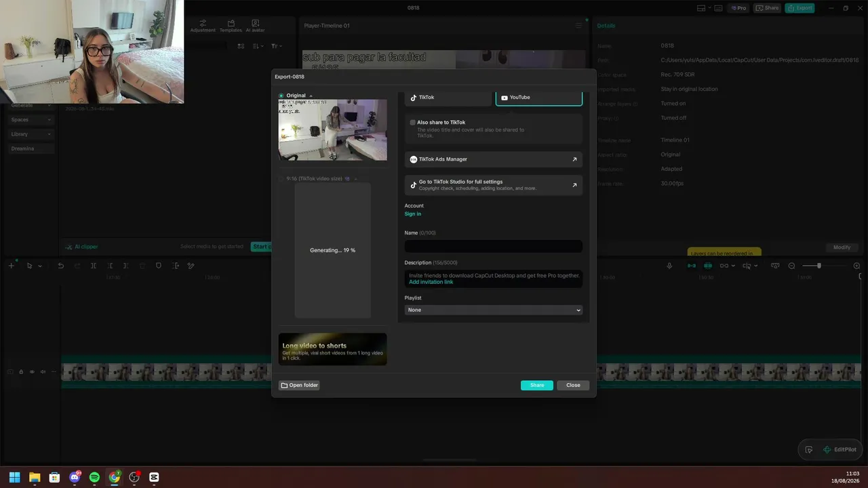
Task: Open the Templates panel icon
Action: coord(231,26)
